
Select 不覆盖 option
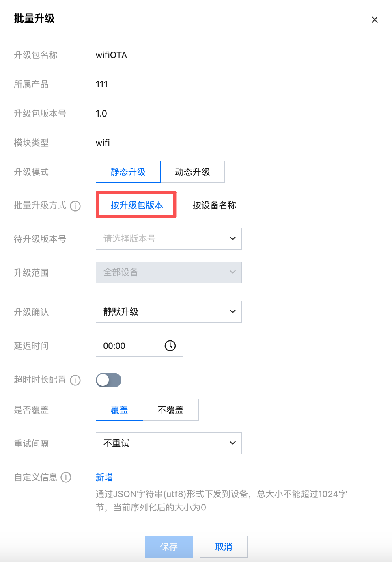170,410
